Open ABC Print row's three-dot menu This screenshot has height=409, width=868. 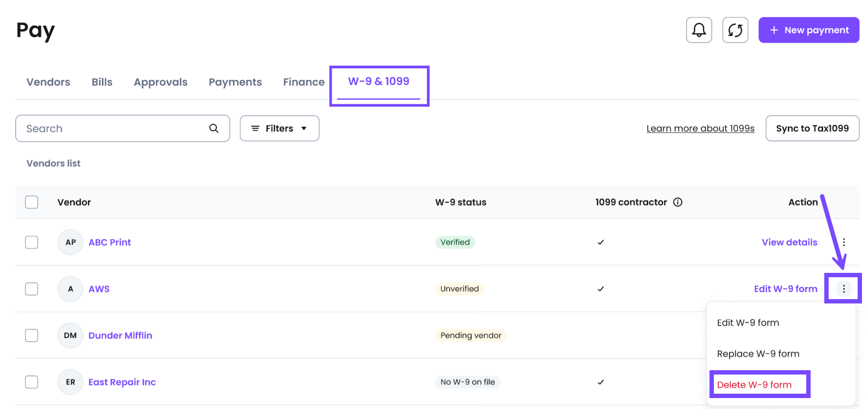click(x=843, y=242)
